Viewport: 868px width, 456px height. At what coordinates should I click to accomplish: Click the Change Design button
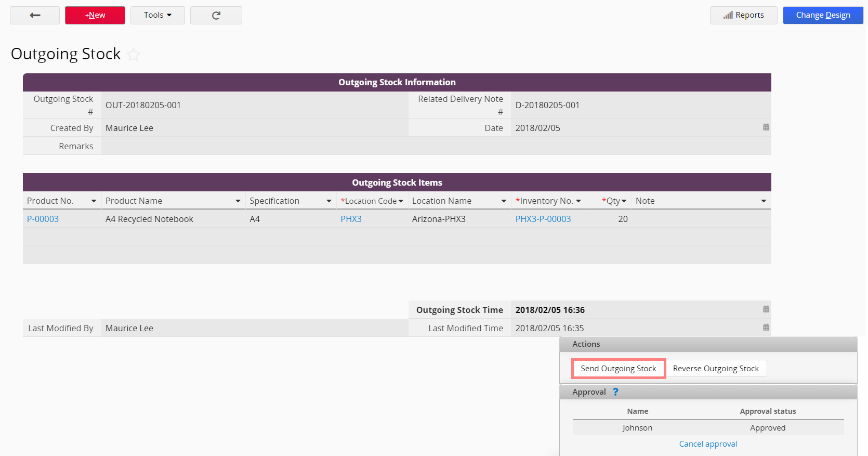click(x=823, y=15)
